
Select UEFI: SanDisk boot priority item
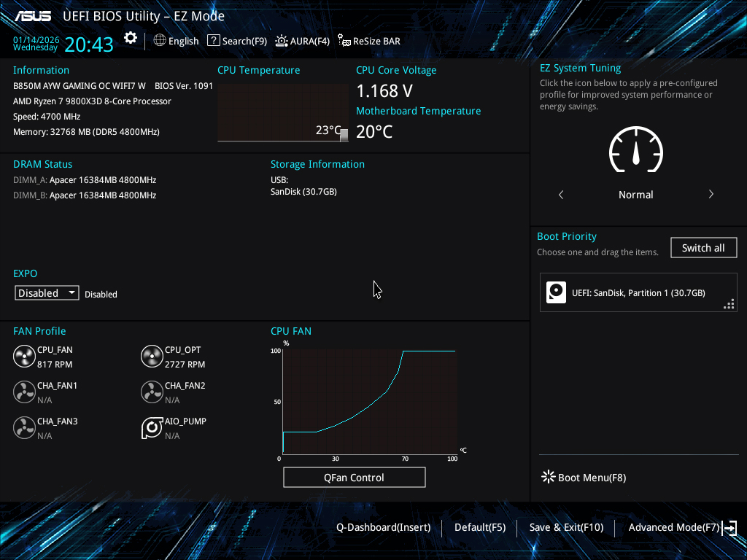[x=638, y=292]
